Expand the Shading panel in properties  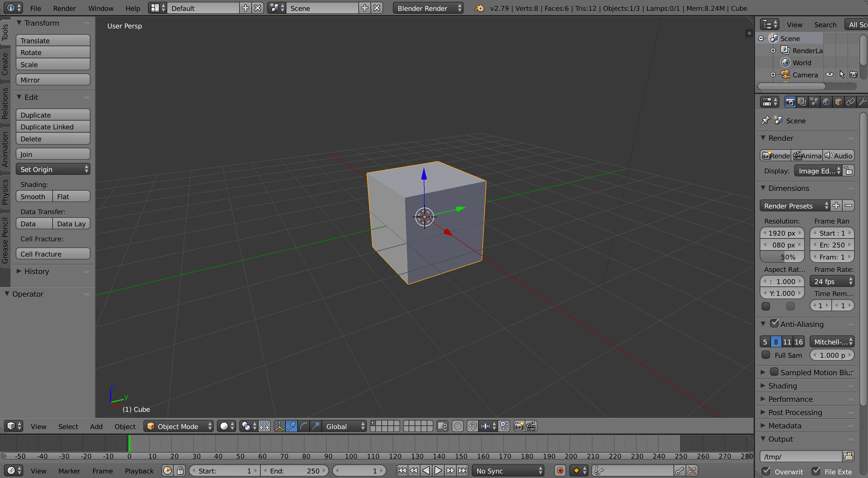tap(782, 386)
